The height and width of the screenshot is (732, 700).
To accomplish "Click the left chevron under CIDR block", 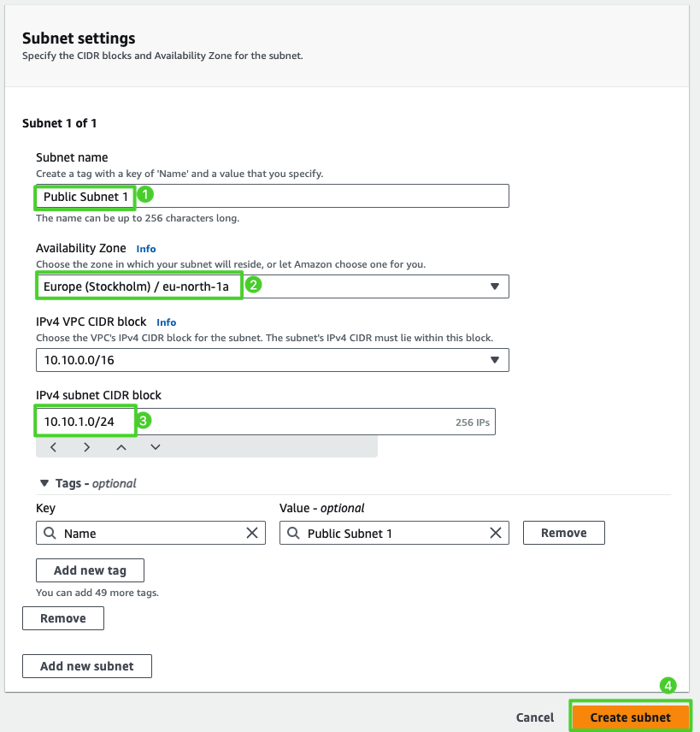I will (53, 446).
